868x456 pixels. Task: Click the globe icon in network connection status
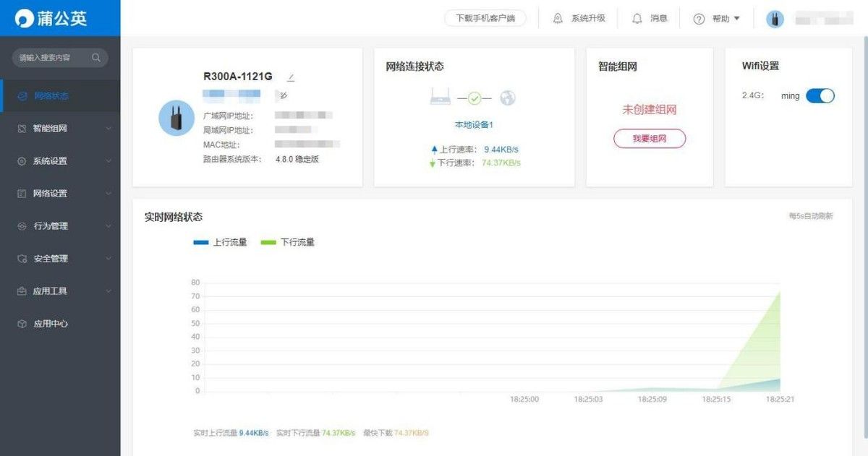[x=508, y=98]
